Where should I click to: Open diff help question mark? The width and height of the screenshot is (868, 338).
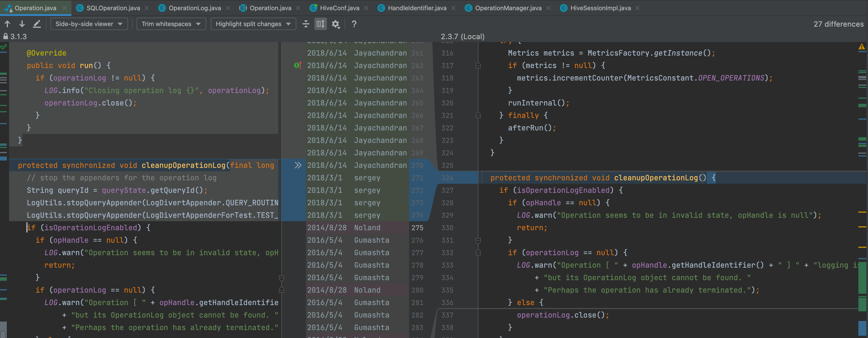[354, 24]
